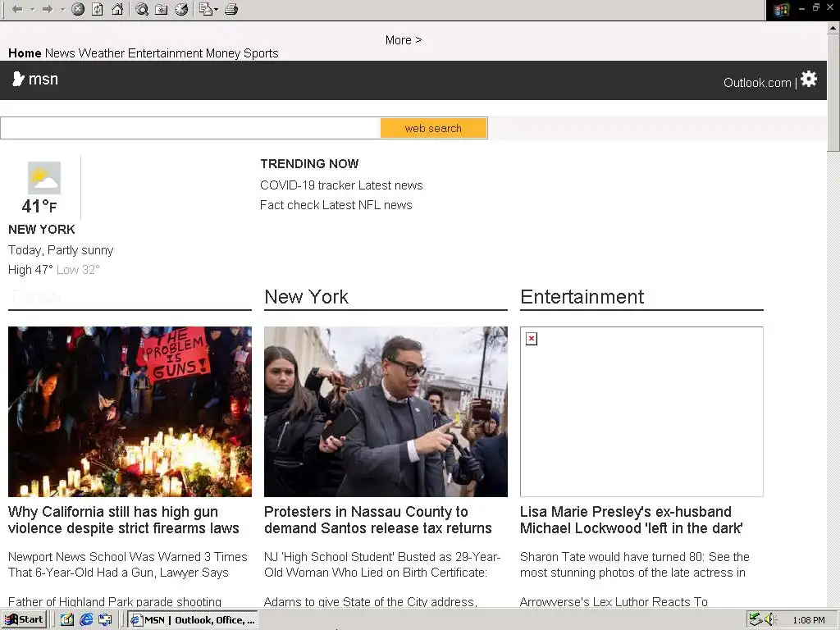
Task: Open the Entertainment navigation tab
Action: 165,53
